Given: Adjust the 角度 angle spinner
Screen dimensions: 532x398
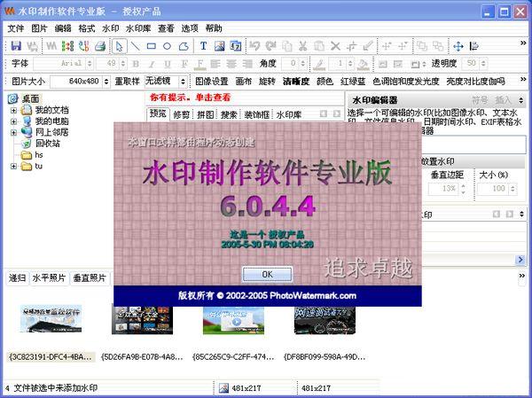Looking at the screenshot, I should (303, 64).
